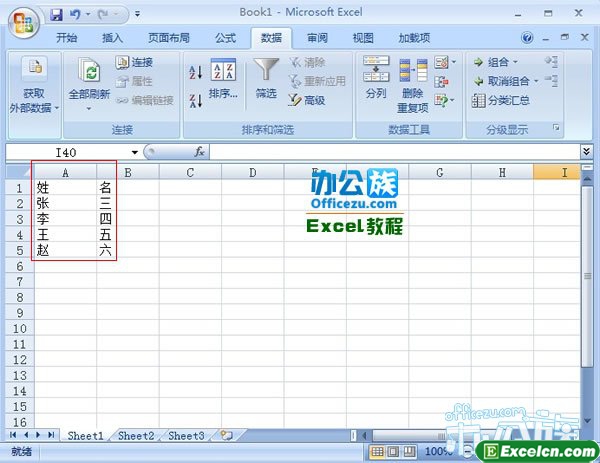Image resolution: width=600 pixels, height=463 pixels.
Task: Click the fx insert function button
Action: [x=199, y=152]
